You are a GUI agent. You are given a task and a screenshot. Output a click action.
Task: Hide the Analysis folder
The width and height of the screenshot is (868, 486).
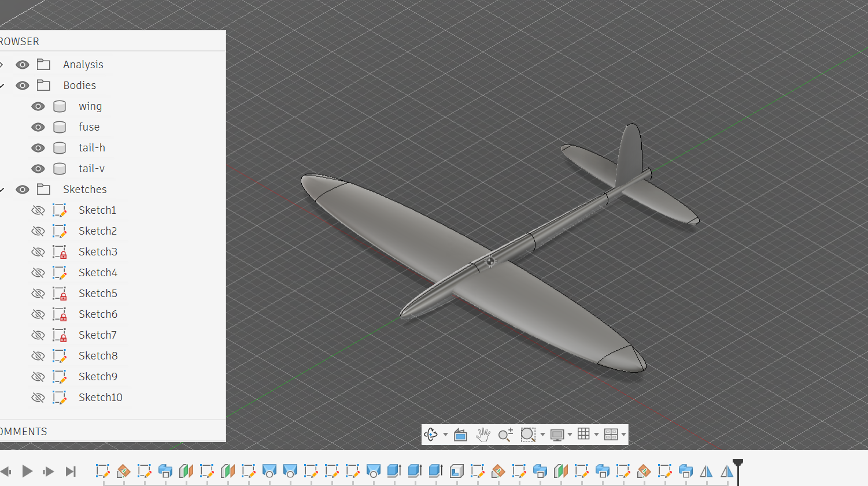23,65
